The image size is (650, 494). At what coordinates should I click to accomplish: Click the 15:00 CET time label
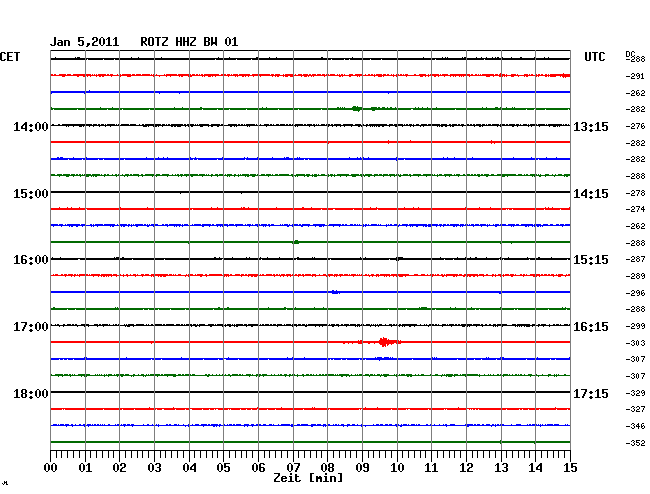31,194
